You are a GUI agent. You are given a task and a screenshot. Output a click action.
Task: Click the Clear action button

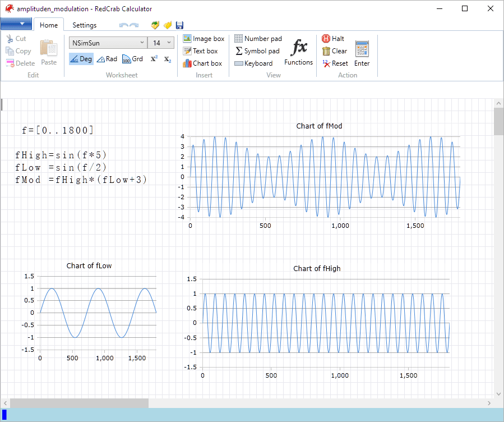click(x=334, y=51)
